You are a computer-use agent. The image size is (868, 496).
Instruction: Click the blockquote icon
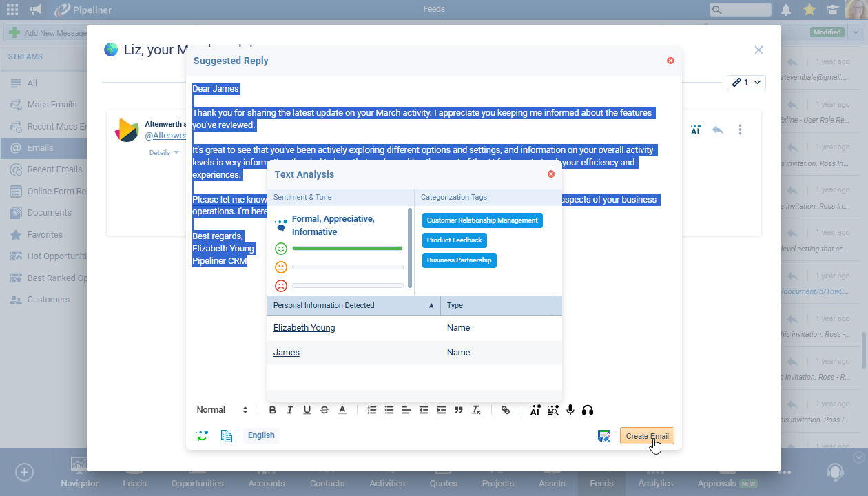tap(459, 410)
